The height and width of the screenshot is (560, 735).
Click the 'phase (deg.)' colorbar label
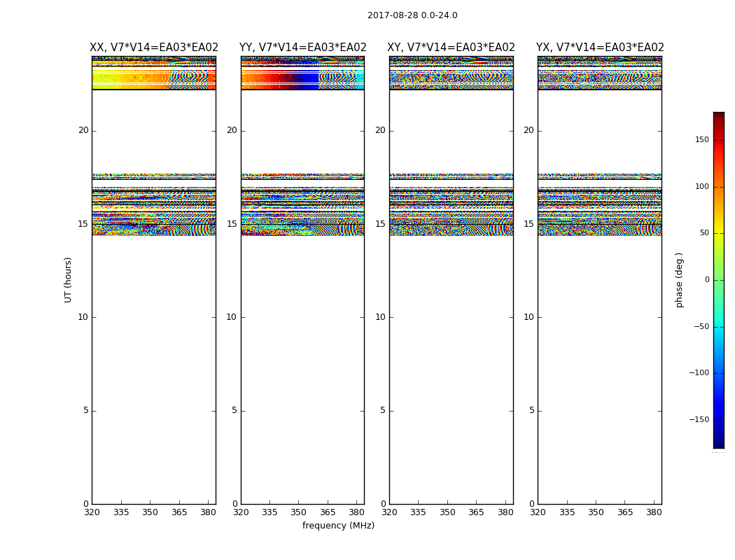coord(679,280)
